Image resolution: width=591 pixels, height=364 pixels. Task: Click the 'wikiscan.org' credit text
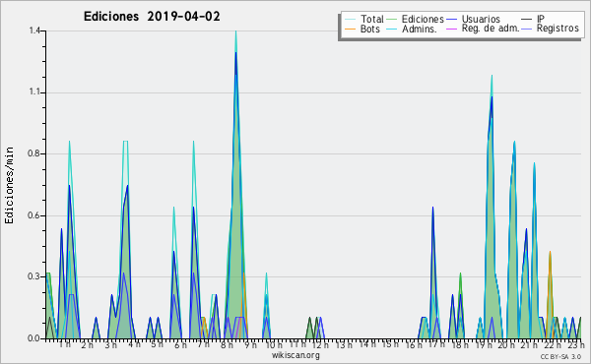pos(295,355)
